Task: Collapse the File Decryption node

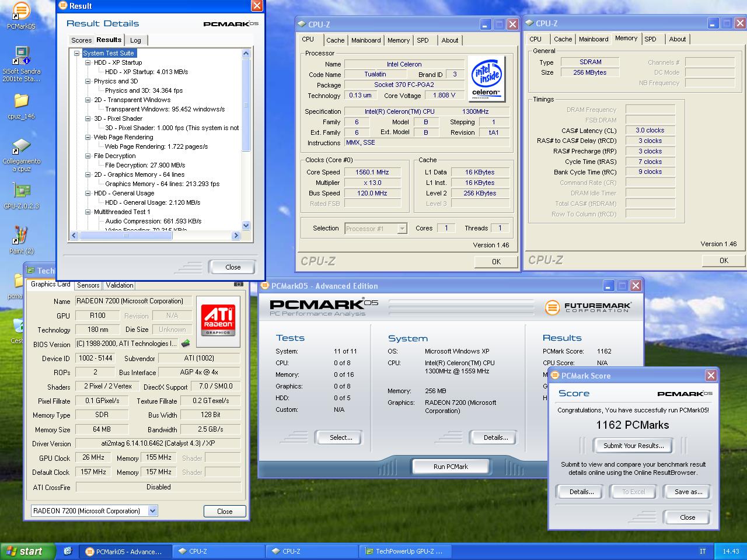Action: coord(88,156)
